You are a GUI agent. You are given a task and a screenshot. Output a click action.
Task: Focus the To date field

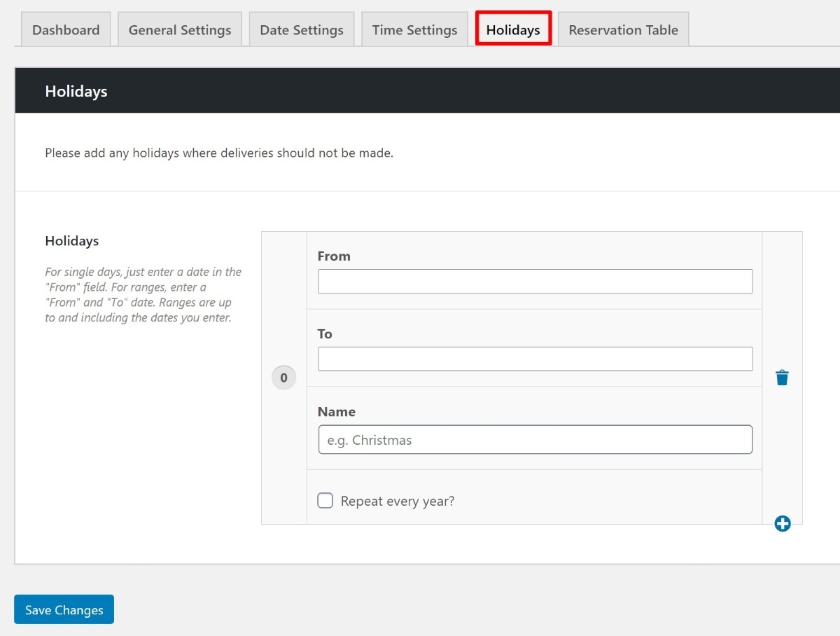pyautogui.click(x=535, y=359)
